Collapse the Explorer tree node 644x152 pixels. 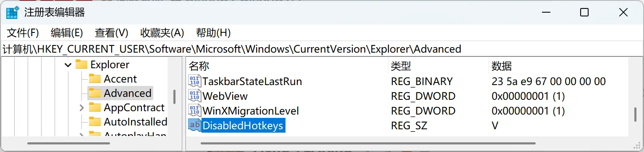click(68, 65)
